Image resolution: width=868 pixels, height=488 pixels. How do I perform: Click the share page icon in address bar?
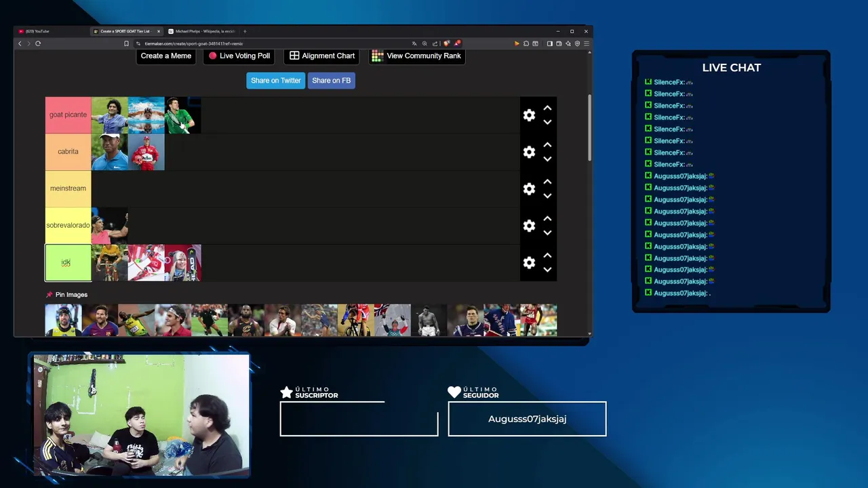[x=435, y=43]
